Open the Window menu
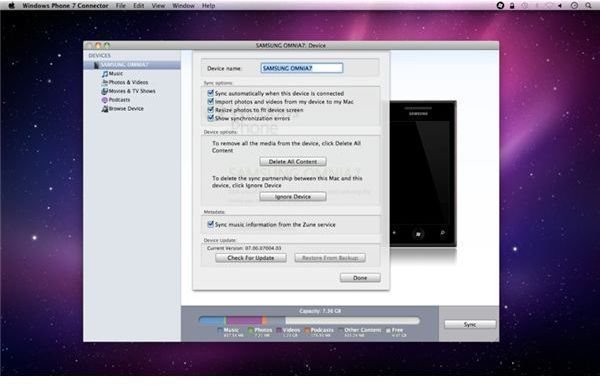The width and height of the screenshot is (600, 386). 183,6
